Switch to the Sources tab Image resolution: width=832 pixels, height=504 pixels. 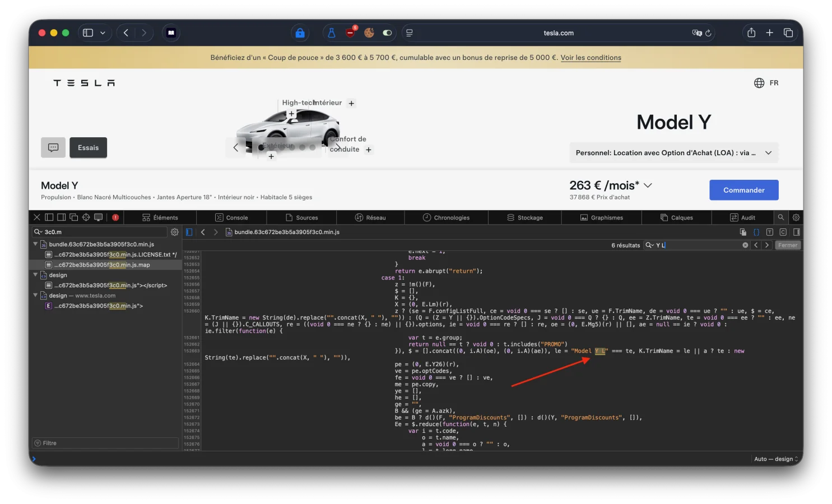coord(301,218)
